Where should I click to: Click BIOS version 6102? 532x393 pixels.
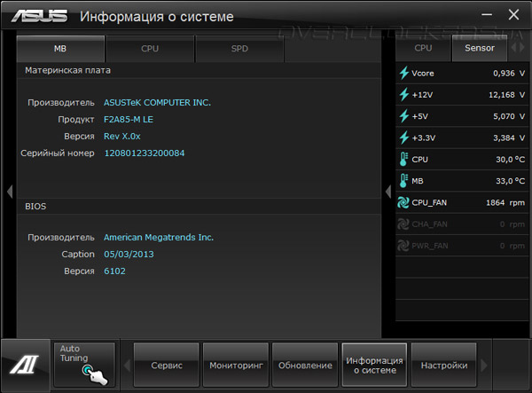(x=114, y=271)
